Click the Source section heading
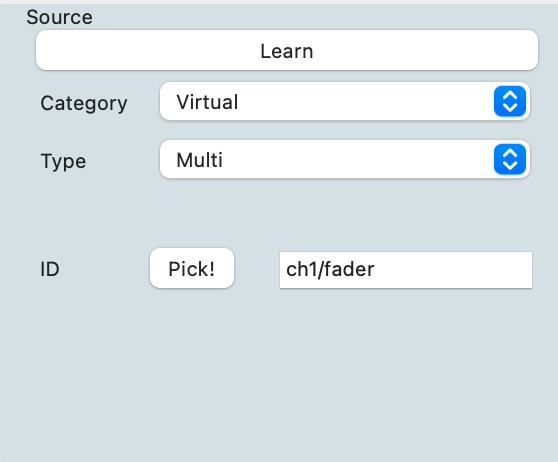The width and height of the screenshot is (558, 462). point(59,17)
